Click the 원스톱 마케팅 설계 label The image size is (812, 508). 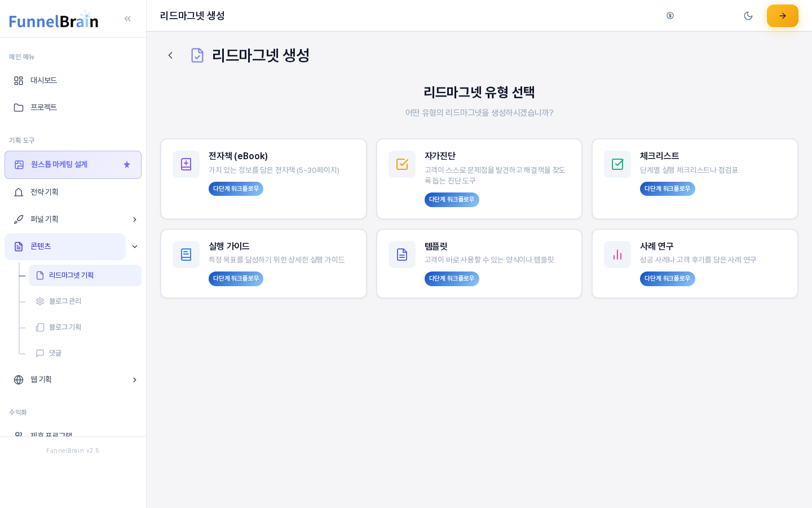59,165
